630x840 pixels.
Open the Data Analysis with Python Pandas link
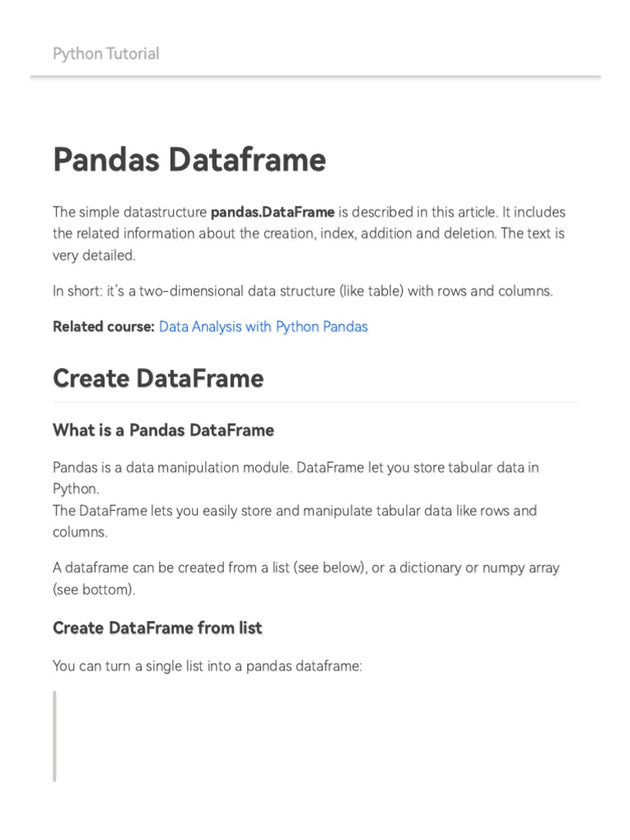point(263,326)
